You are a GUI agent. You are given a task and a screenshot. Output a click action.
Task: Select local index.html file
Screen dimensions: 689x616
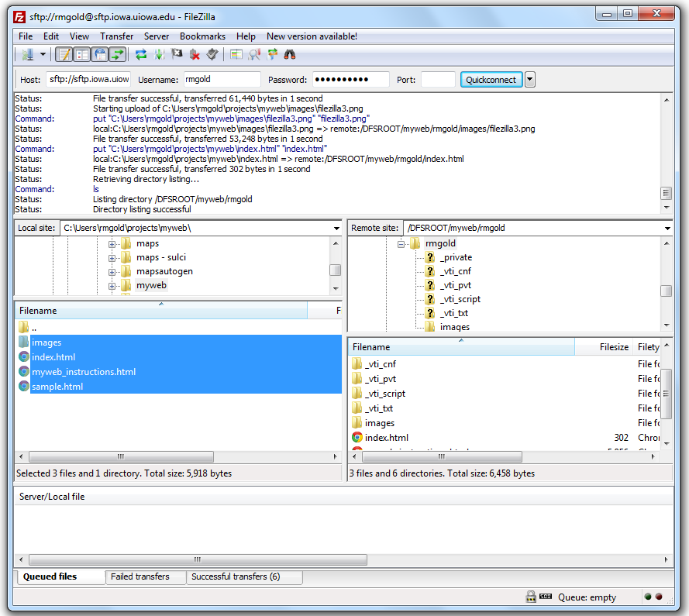click(x=179, y=357)
